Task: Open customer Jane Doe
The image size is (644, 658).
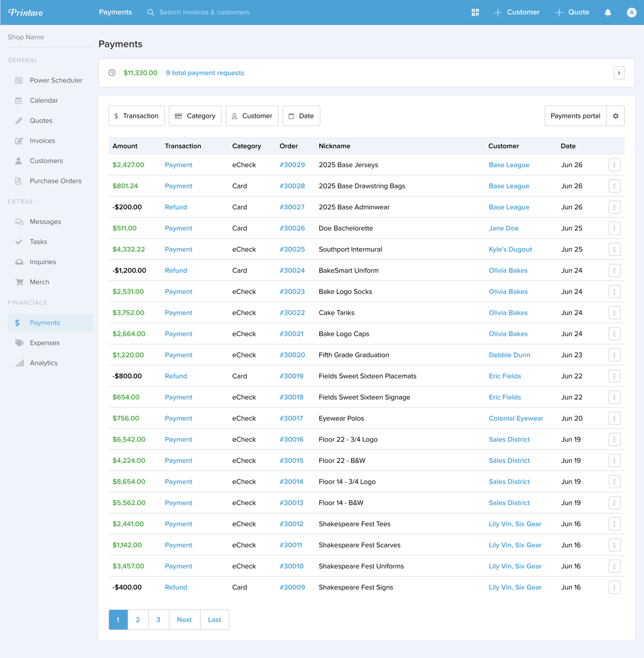Action: (504, 228)
